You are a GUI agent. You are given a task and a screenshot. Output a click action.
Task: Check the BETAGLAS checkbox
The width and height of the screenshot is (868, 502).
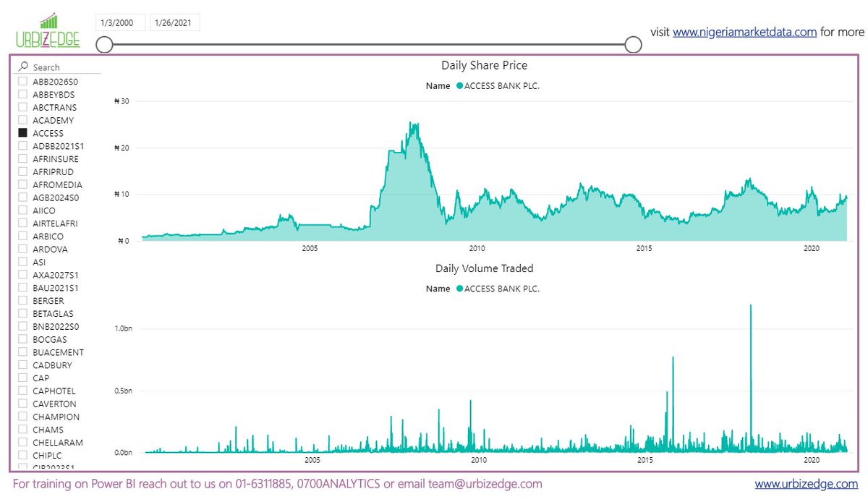[22, 314]
